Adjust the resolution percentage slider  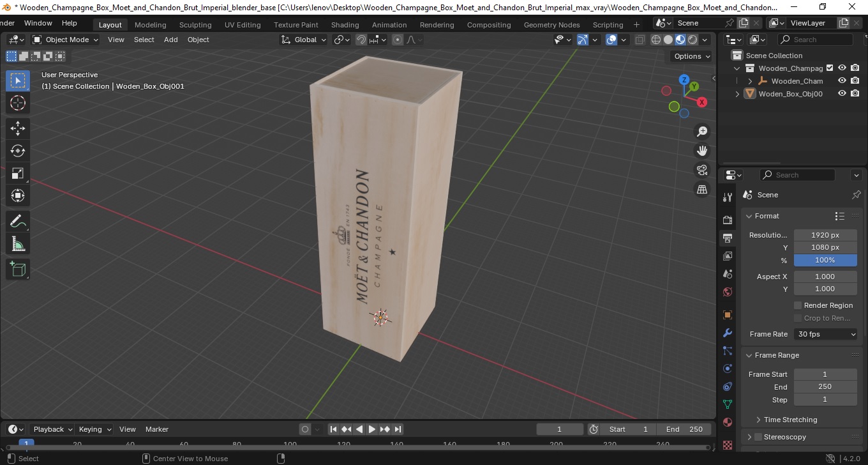[x=825, y=260]
